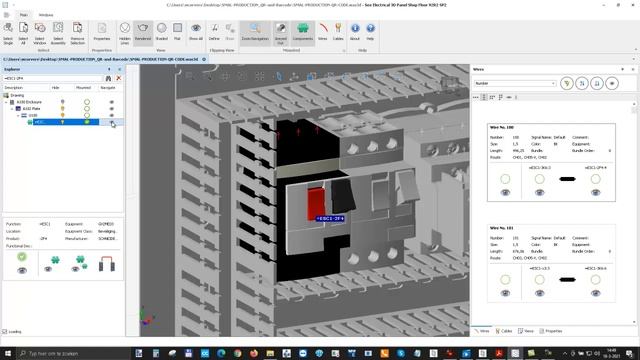Switch view to Rendered mode
Viewport: 640px width, 360px height.
click(x=143, y=32)
